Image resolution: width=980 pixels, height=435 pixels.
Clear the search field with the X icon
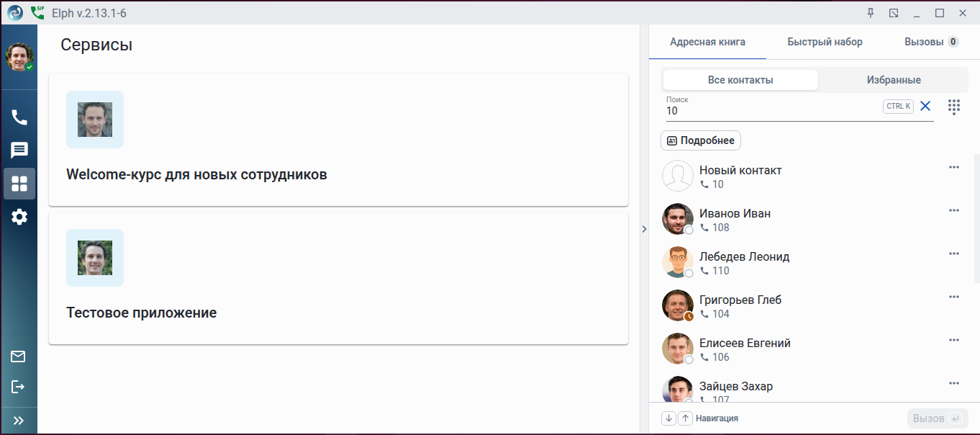click(x=925, y=107)
